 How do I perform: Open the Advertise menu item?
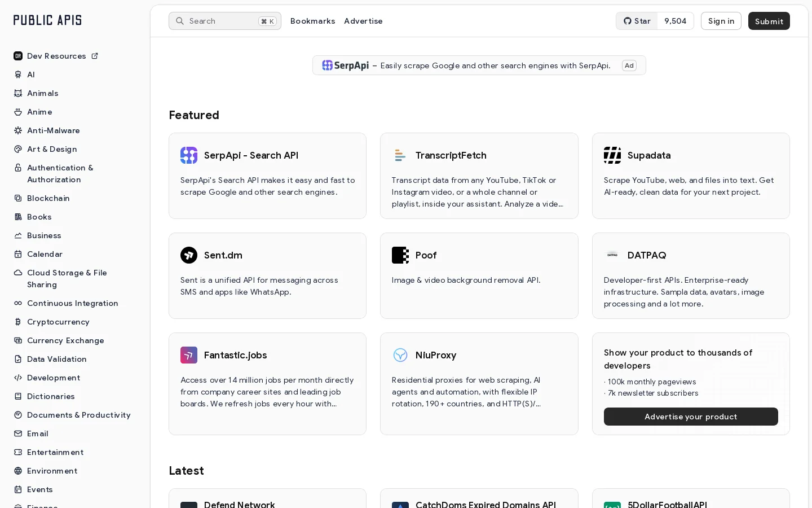pos(363,21)
